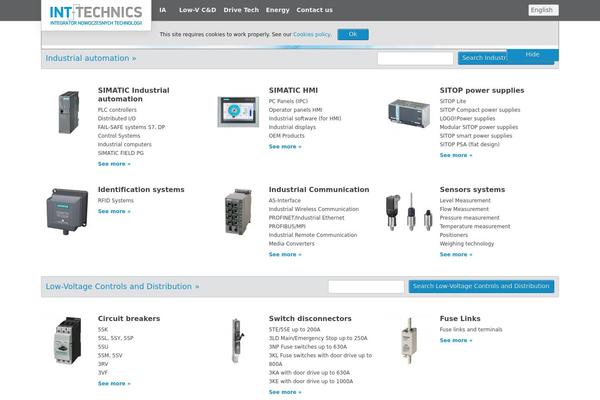
Task: Open 3NP Fuse switches up to 630A
Action: (308, 347)
